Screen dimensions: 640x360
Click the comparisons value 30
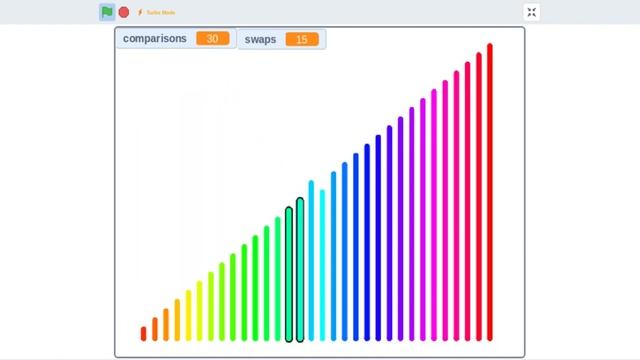pyautogui.click(x=213, y=38)
